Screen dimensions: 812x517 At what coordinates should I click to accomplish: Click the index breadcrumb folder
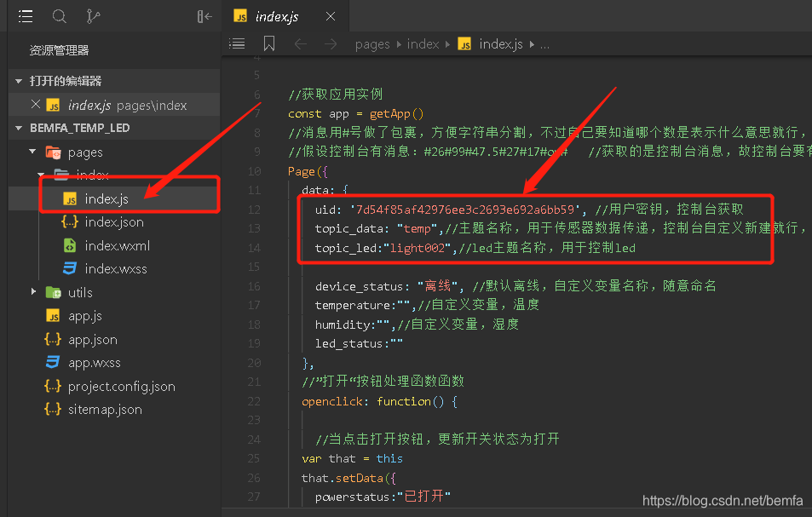(423, 44)
